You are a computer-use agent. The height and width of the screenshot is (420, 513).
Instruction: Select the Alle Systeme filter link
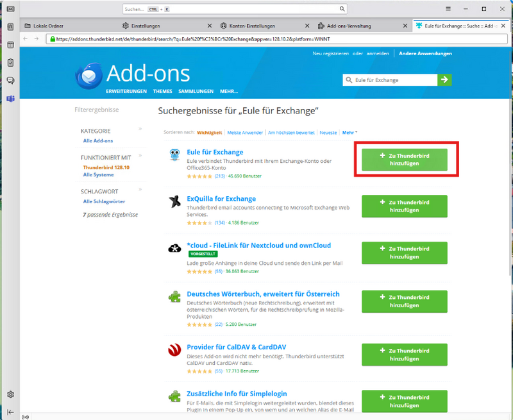coord(98,174)
